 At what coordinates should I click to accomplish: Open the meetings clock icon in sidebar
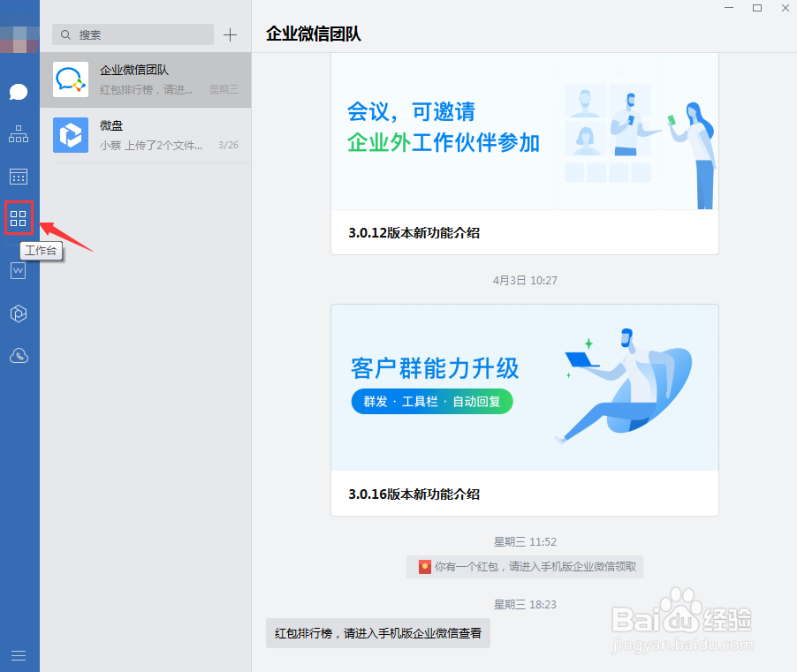19,355
